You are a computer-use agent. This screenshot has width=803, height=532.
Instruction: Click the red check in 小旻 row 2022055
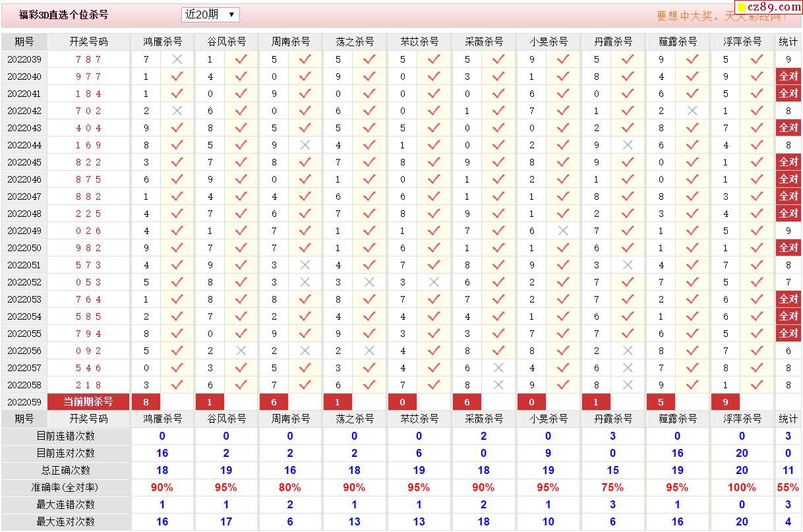pyautogui.click(x=563, y=334)
